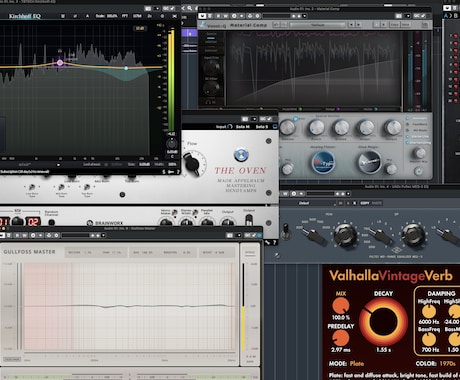
Task: Open the Voxengo preset selector in Material Comp
Action: (318, 25)
